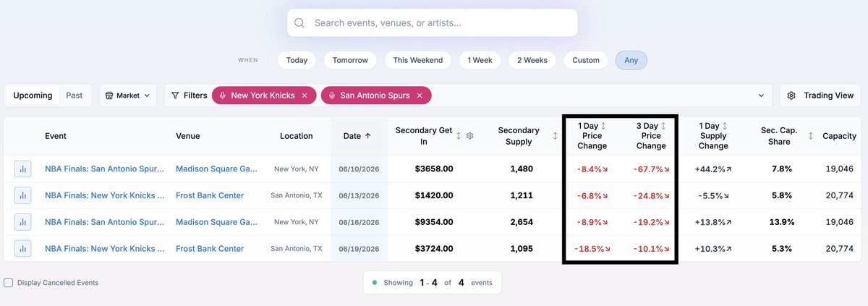This screenshot has width=868, height=306.
Task: Switch to the Past tab
Action: [x=75, y=95]
